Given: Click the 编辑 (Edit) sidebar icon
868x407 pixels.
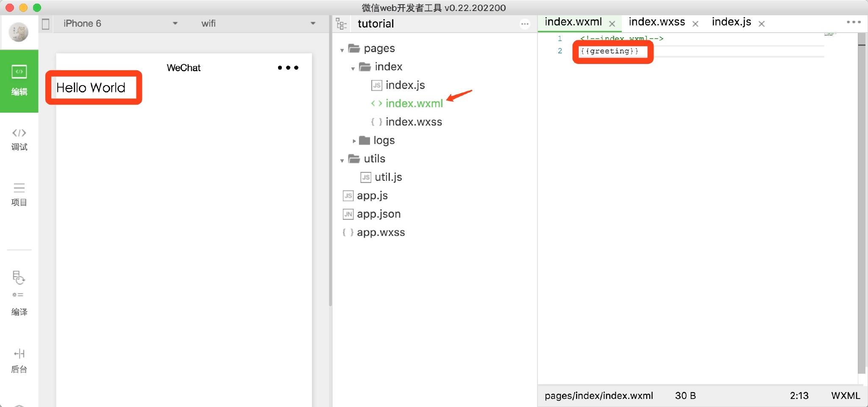Looking at the screenshot, I should (19, 80).
